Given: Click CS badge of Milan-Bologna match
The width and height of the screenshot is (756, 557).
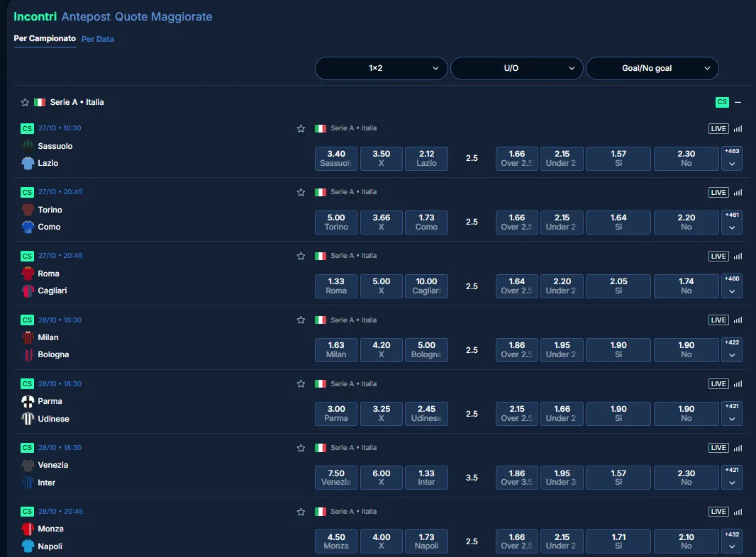Looking at the screenshot, I should pos(27,320).
